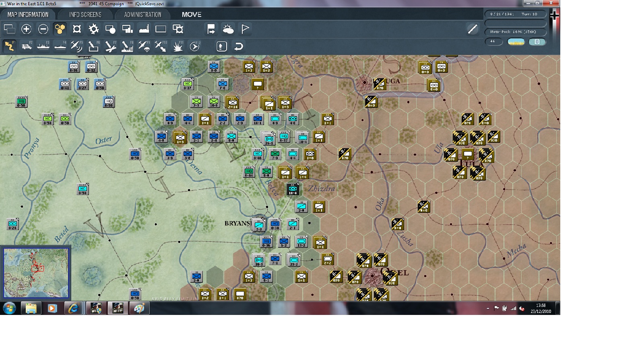Click the date and Turn 10 display
The height and width of the screenshot is (362, 644).
click(515, 14)
